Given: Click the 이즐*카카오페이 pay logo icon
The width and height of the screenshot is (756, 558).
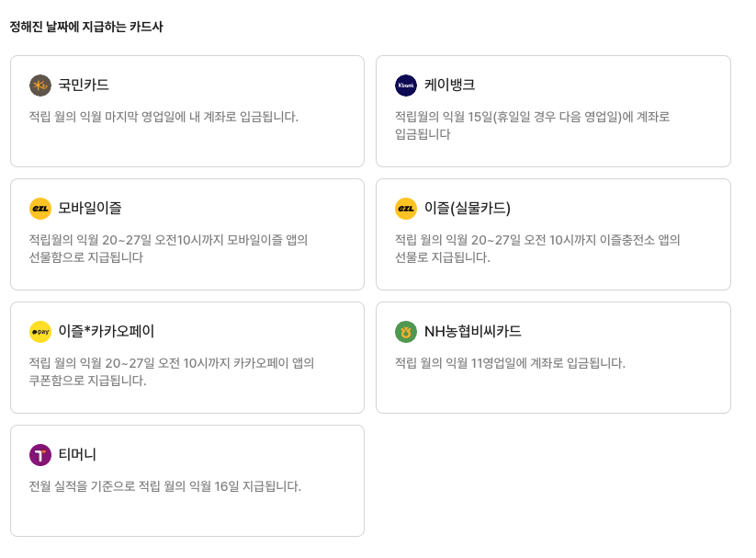Looking at the screenshot, I should click(x=39, y=332).
